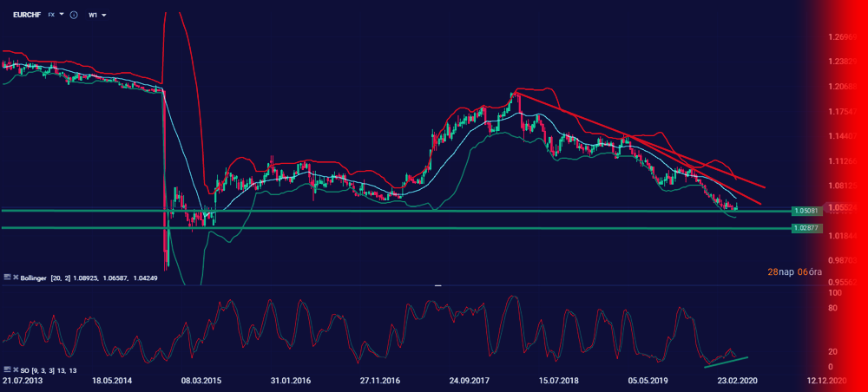Click the 21.07.2013 date on time axis
Viewport: 868px width, 392px height.
pos(23,381)
